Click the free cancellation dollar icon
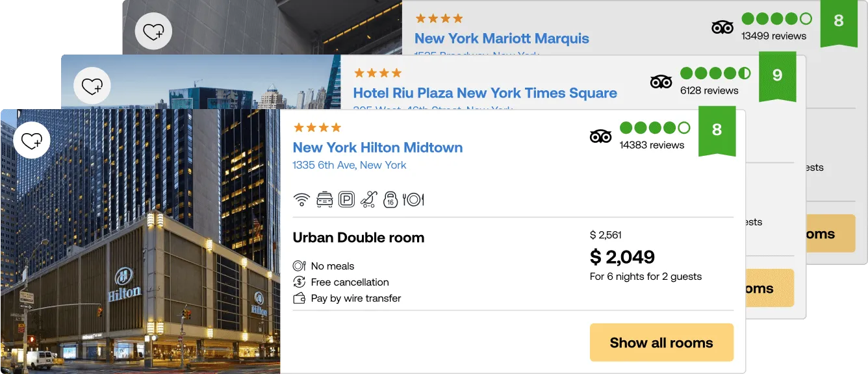The image size is (868, 374). (x=300, y=282)
